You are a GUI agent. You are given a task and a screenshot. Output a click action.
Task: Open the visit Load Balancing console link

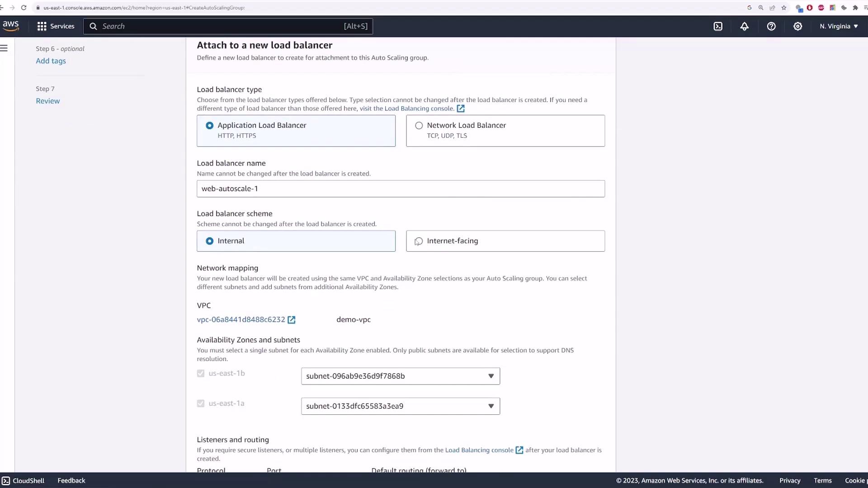[407, 108]
